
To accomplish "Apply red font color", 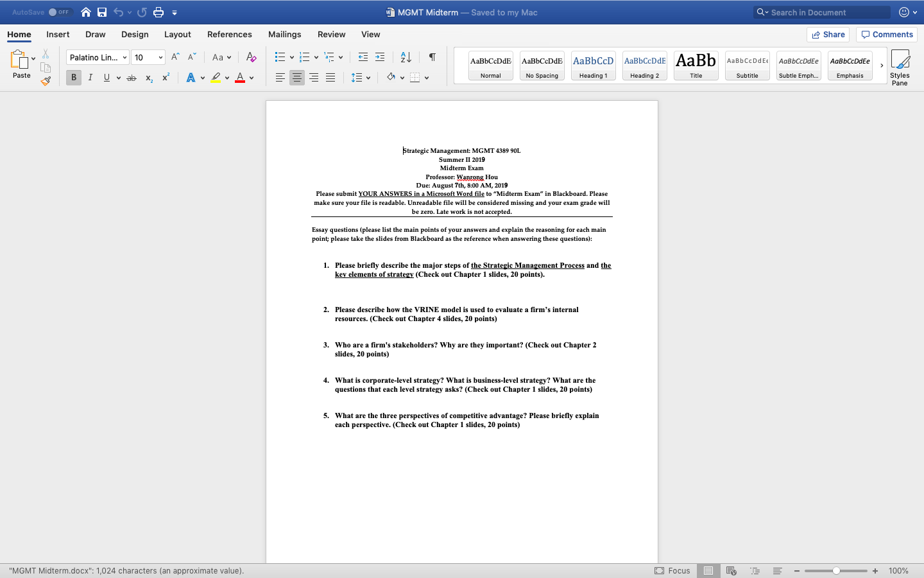I will click(x=240, y=78).
